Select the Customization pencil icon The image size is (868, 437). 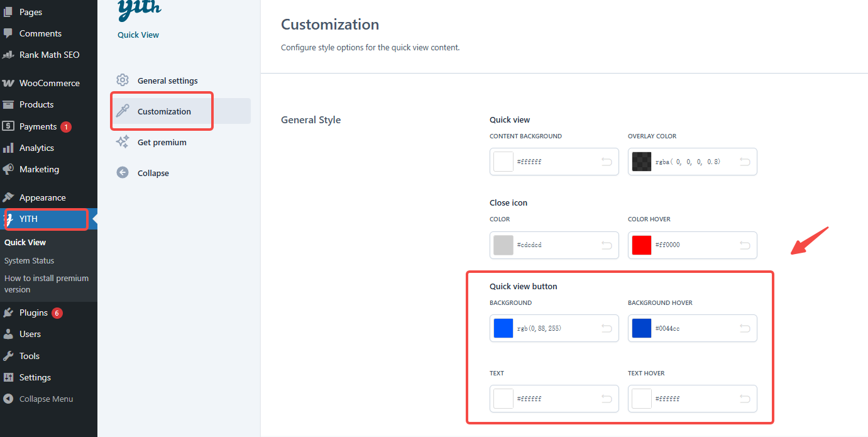click(x=123, y=111)
